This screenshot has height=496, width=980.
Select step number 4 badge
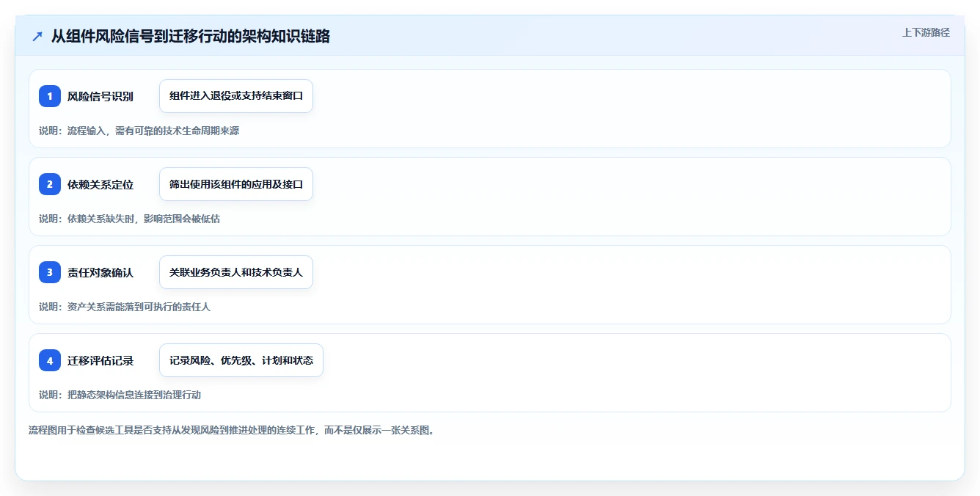pos(50,360)
